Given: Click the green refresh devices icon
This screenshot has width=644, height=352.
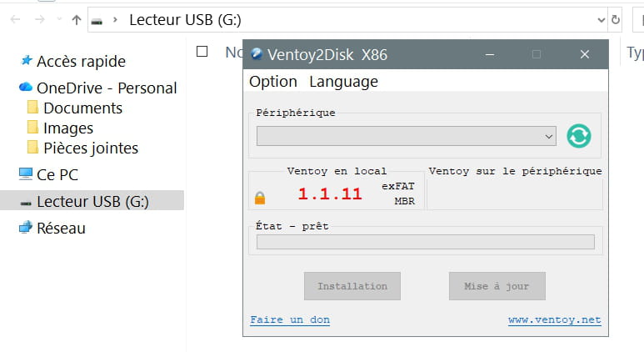Looking at the screenshot, I should tap(579, 136).
